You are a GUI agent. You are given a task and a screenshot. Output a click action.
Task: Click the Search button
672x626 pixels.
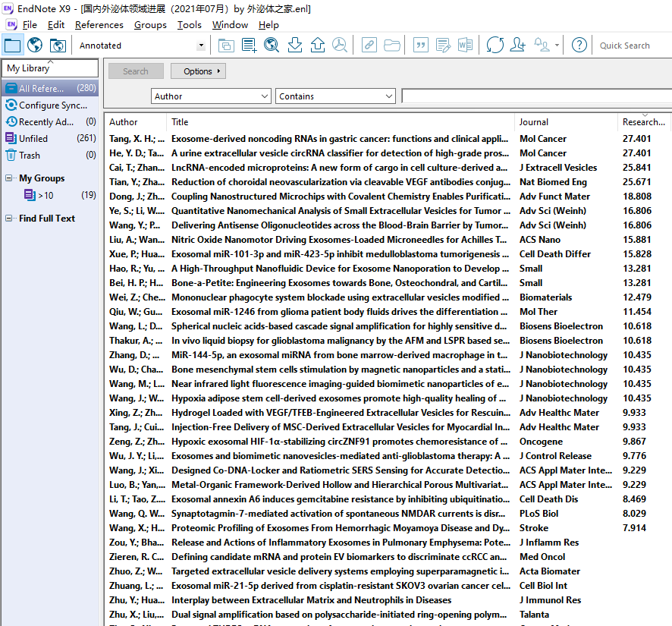tap(136, 71)
